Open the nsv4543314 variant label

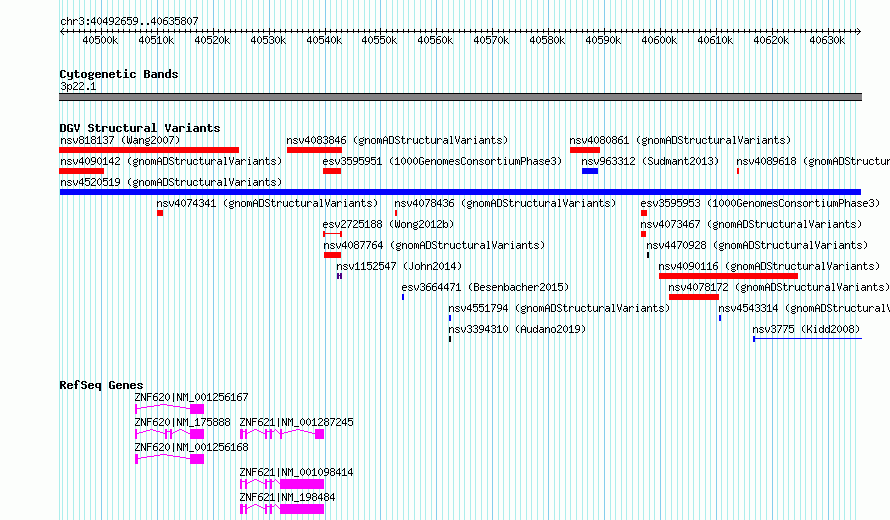coord(804,308)
